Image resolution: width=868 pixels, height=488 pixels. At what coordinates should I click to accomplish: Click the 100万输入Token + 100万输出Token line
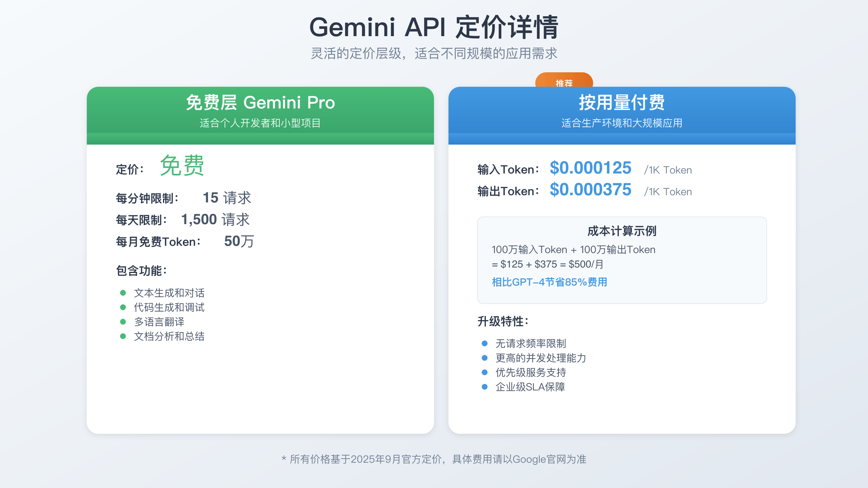tap(574, 249)
